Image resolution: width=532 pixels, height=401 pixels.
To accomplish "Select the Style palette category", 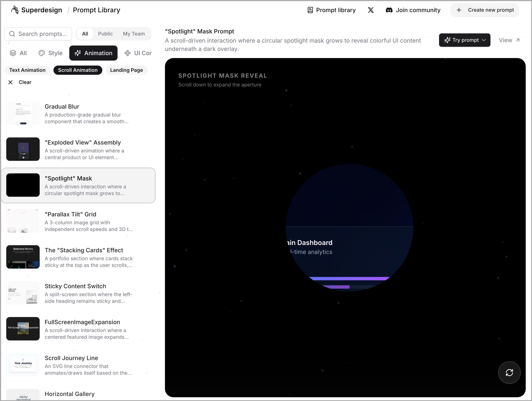I will coord(51,53).
